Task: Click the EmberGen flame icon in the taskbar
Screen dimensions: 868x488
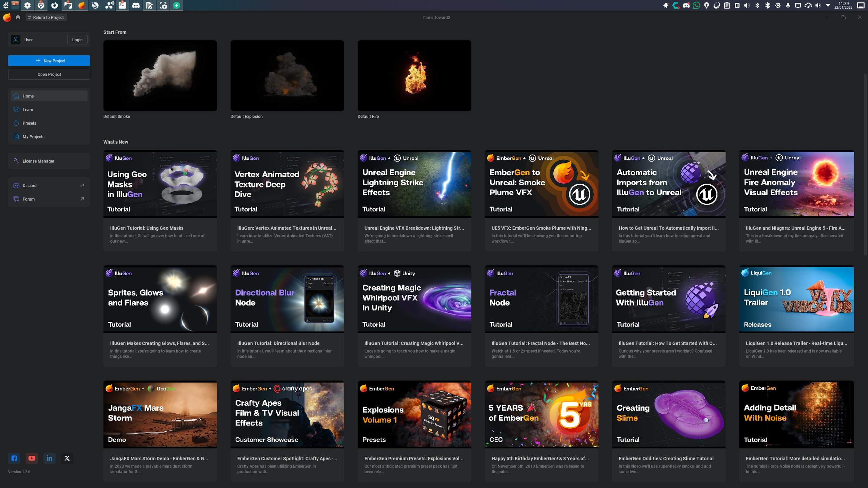Action: pos(82,5)
